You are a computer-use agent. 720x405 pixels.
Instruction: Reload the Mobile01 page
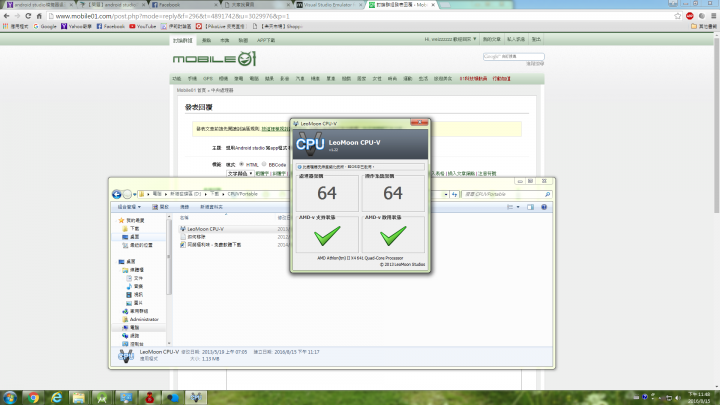point(28,16)
